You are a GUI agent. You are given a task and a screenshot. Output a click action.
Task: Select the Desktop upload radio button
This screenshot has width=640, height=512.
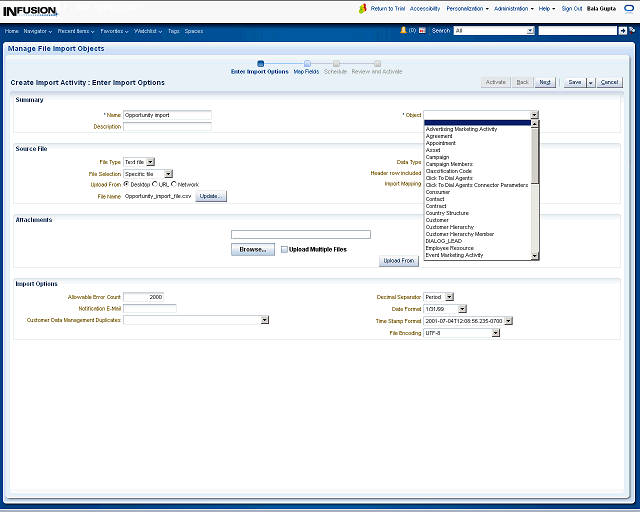pos(126,184)
